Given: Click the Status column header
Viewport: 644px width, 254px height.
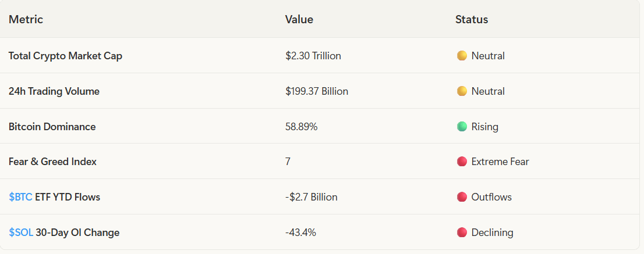Looking at the screenshot, I should (x=472, y=19).
